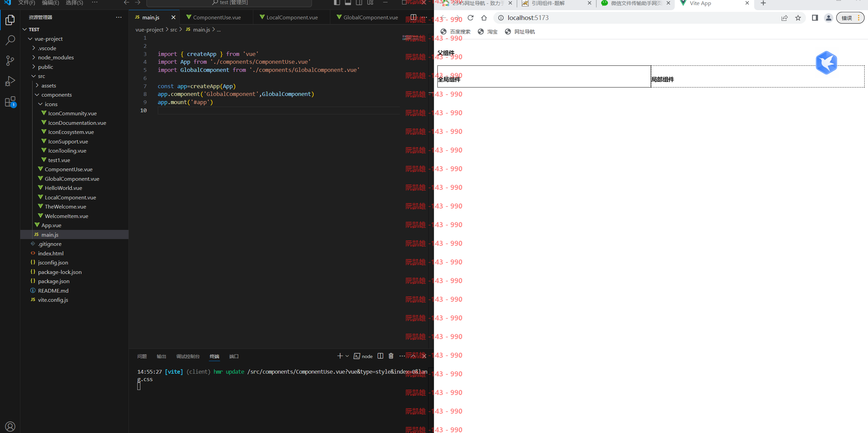The image size is (868, 433).
Task: Open the 选择(S) menu
Action: (74, 3)
